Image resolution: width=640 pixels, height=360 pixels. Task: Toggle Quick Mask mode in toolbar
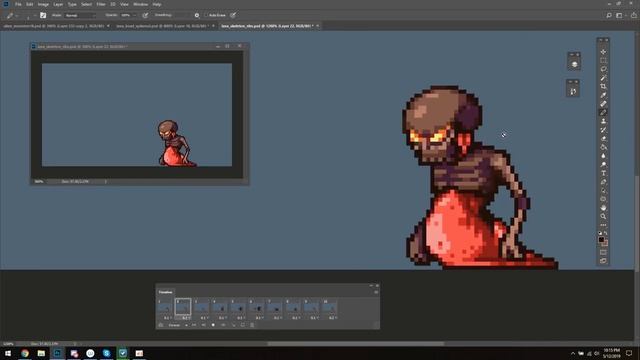(603, 252)
